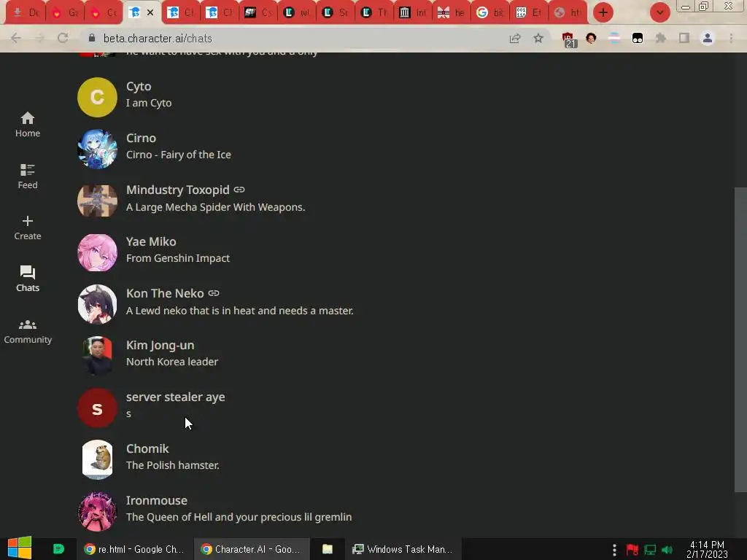Viewport: 747px width, 560px height.
Task: Open Cirno character avatar
Action: (x=97, y=149)
